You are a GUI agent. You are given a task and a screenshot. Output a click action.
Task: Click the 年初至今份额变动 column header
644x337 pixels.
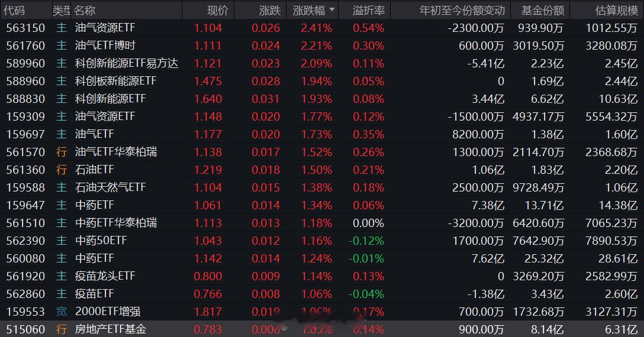pyautogui.click(x=462, y=10)
